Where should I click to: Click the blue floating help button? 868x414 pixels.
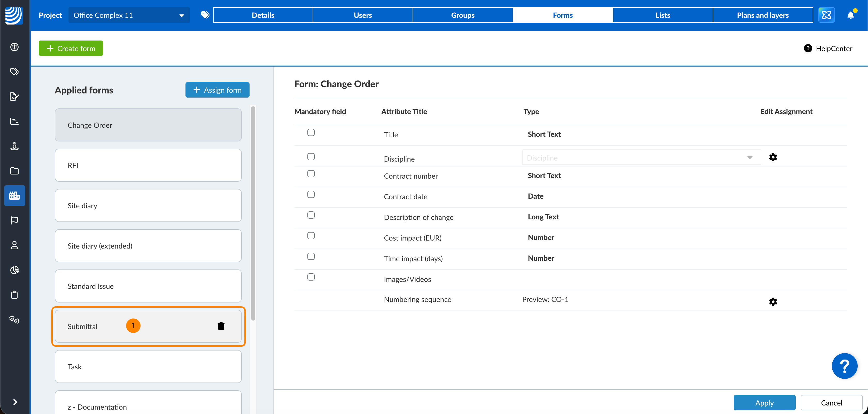tap(844, 366)
